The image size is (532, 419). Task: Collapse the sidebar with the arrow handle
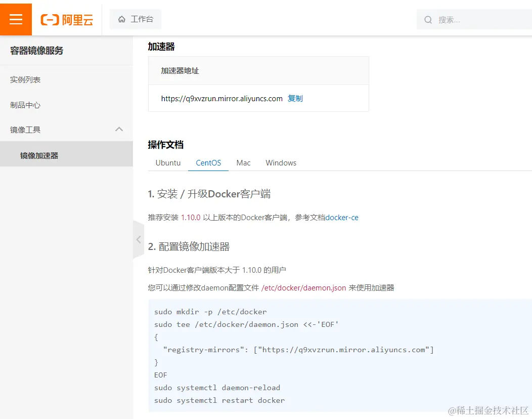pos(139,240)
